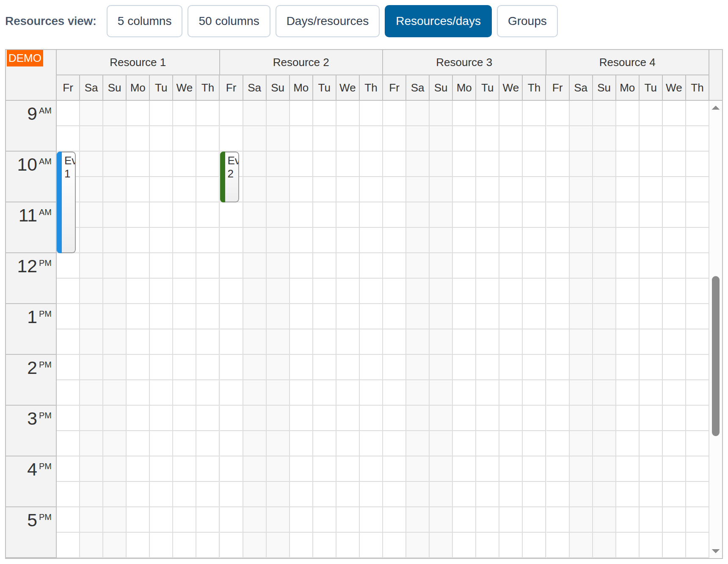Open Event 1 in the Resource 1 column
The width and height of the screenshot is (728, 564).
[x=66, y=202]
